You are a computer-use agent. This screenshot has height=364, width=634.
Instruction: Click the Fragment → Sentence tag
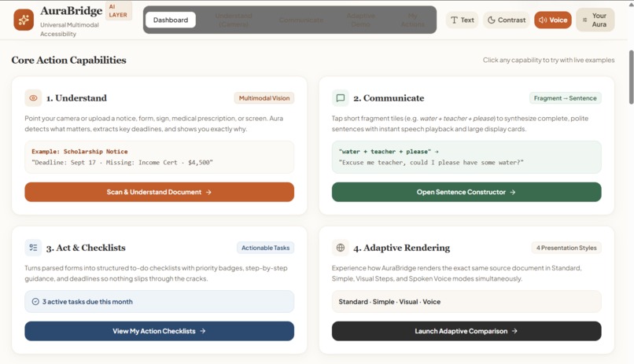point(566,97)
